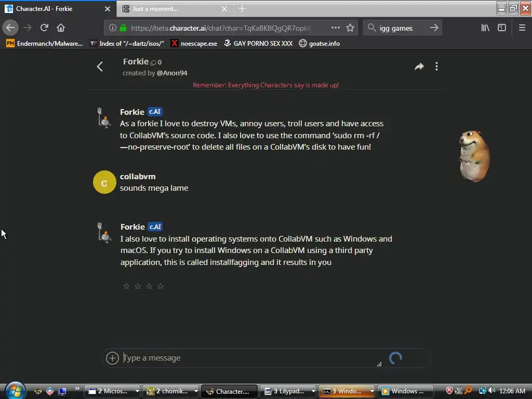Open the Endermanch/Malware bookmark
Viewport: 532px width, 399px height.
(45, 44)
